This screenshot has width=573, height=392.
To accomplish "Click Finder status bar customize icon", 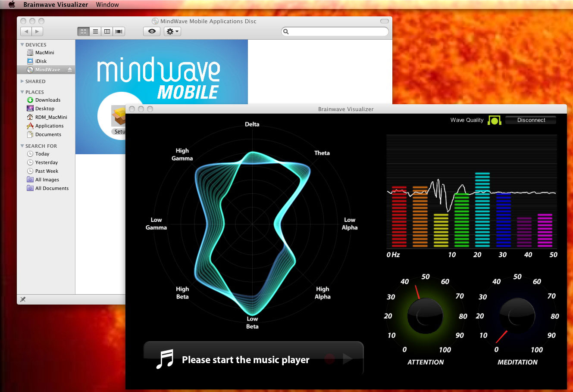I will click(23, 299).
